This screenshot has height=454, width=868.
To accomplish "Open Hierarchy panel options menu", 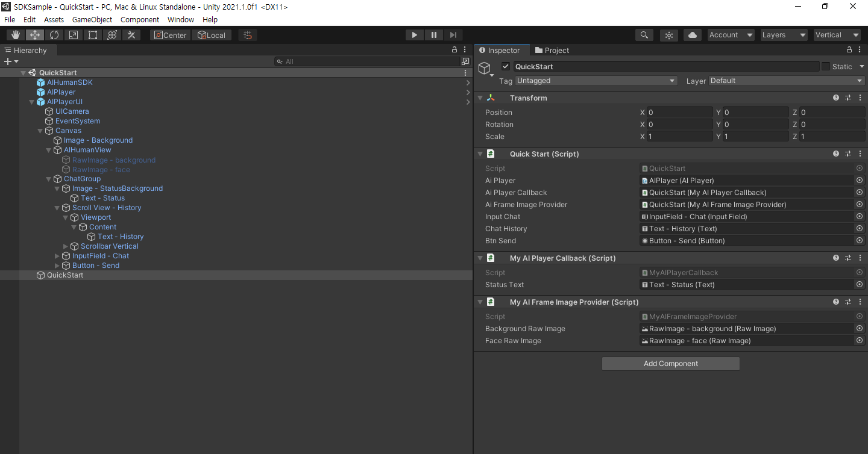I will click(x=465, y=50).
